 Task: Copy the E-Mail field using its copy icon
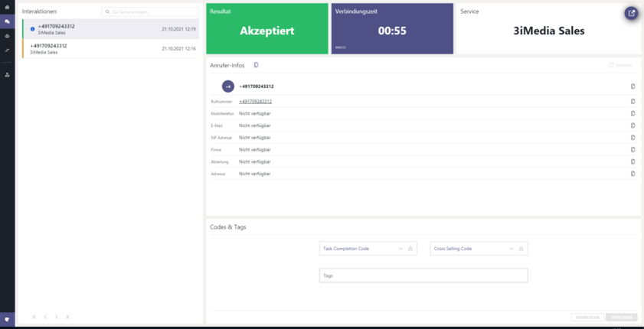[633, 125]
